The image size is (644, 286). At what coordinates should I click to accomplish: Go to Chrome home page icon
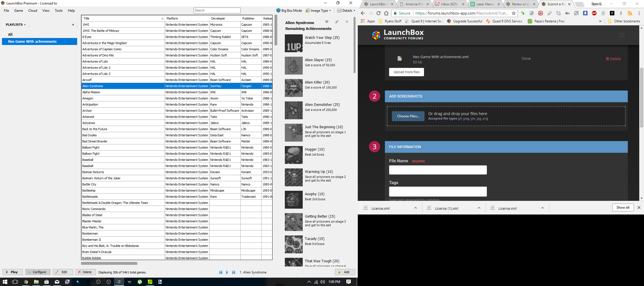(386, 13)
